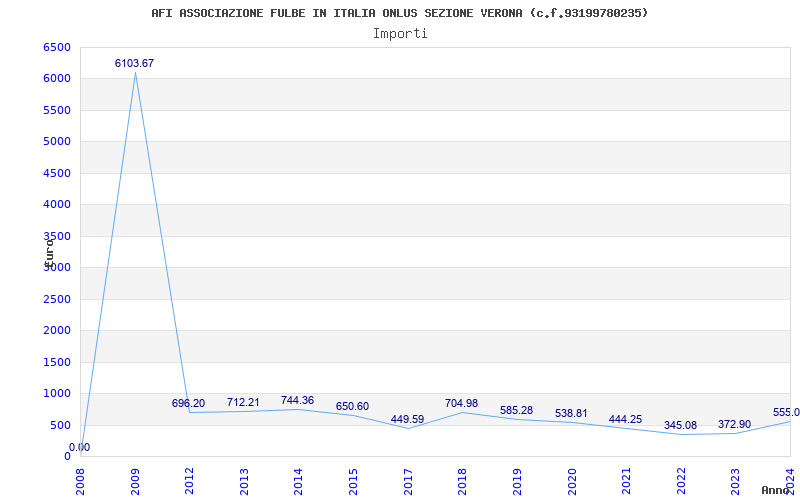
Task: Click the Euro y-axis title
Action: (x=49, y=254)
